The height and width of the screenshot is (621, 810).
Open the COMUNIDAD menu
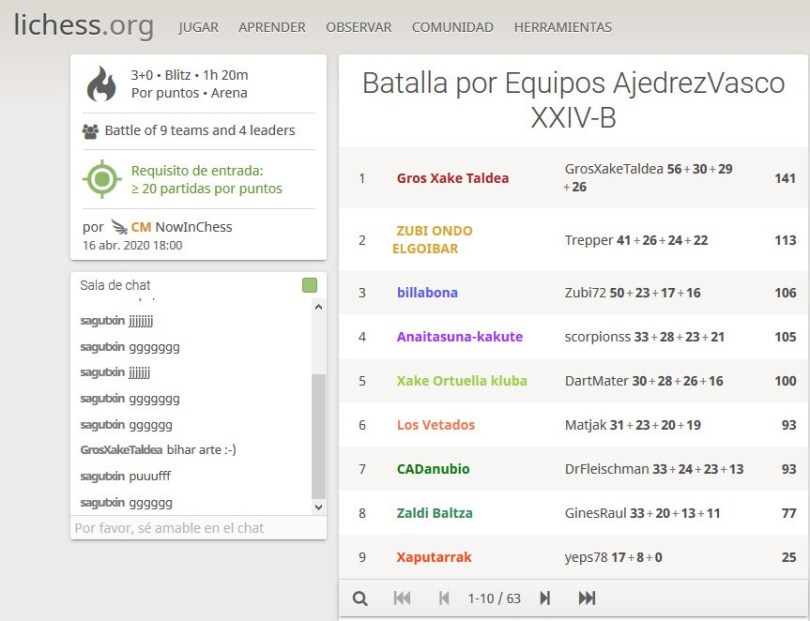click(452, 27)
